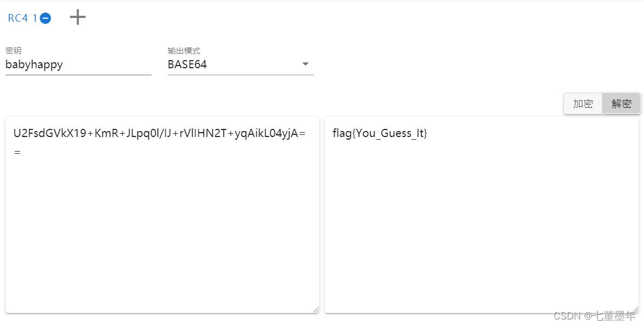Focus the 密钥 key field containing babyhappy
Screen dimensions: 644x326
pyautogui.click(x=78, y=64)
